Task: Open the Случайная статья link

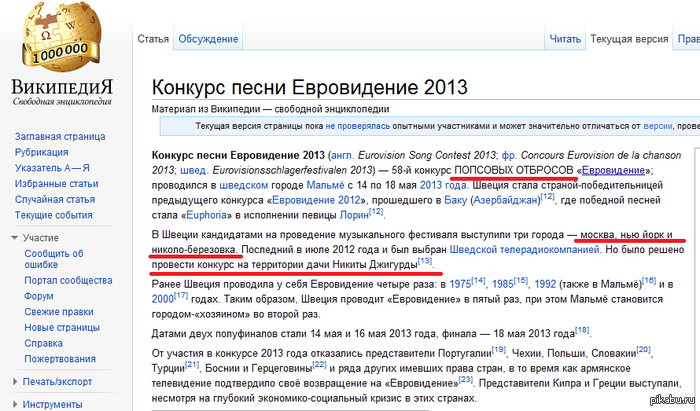Action: (55, 199)
